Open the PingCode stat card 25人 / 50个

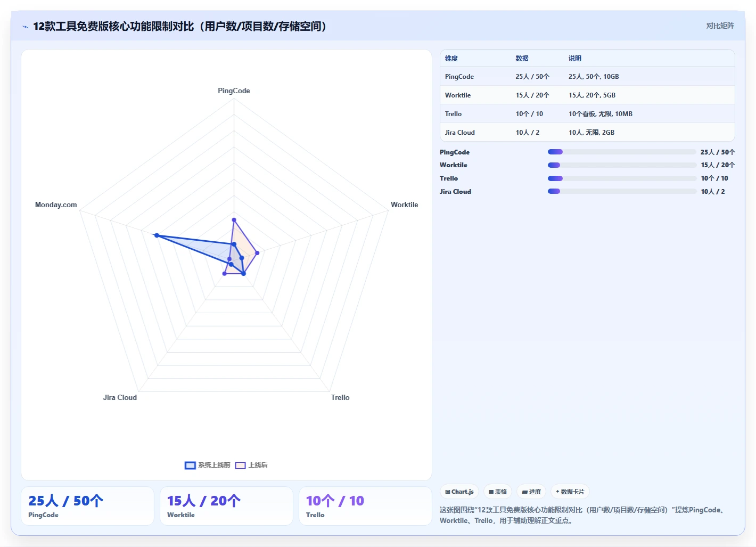[x=87, y=506]
